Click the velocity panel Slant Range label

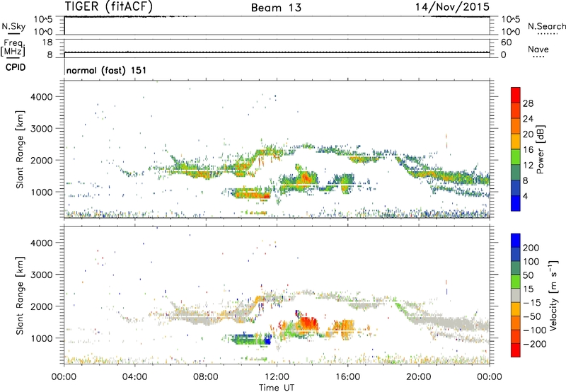pyautogui.click(x=20, y=296)
